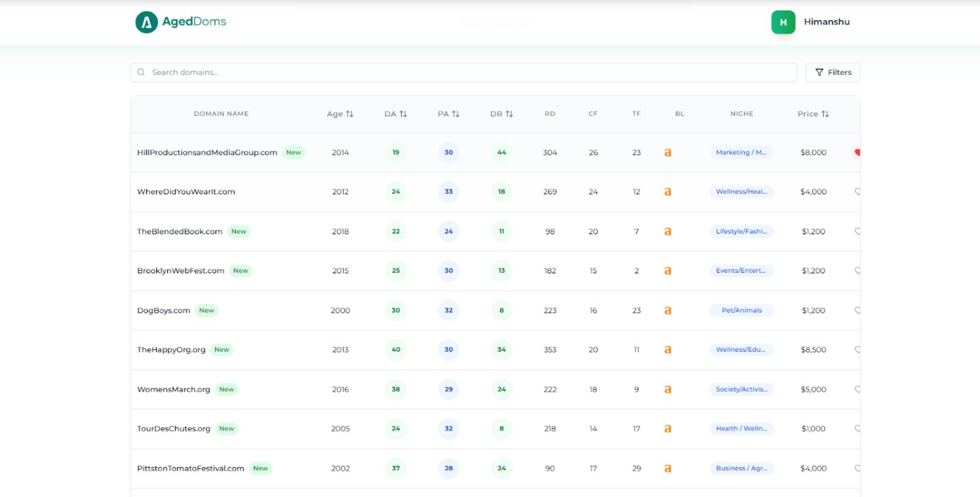Sort by the DR column header
980x497 pixels.
click(x=501, y=114)
